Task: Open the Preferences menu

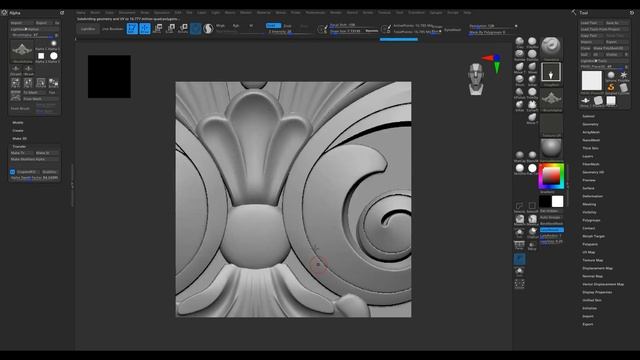Action: 316,13
